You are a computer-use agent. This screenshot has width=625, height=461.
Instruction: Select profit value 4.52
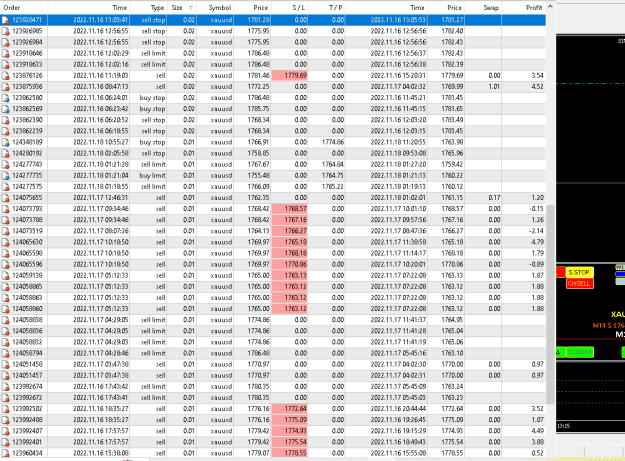coord(537,86)
